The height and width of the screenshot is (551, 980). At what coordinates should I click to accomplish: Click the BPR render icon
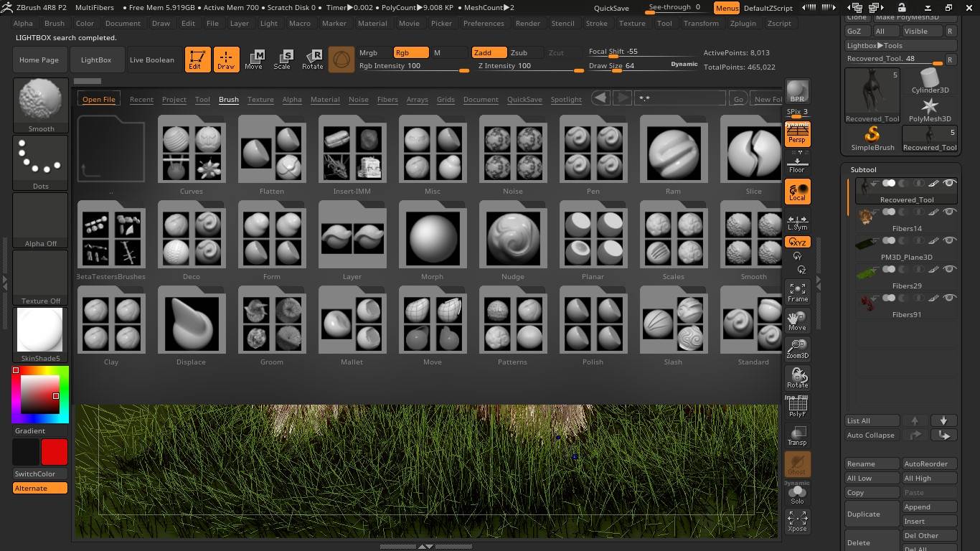point(797,91)
